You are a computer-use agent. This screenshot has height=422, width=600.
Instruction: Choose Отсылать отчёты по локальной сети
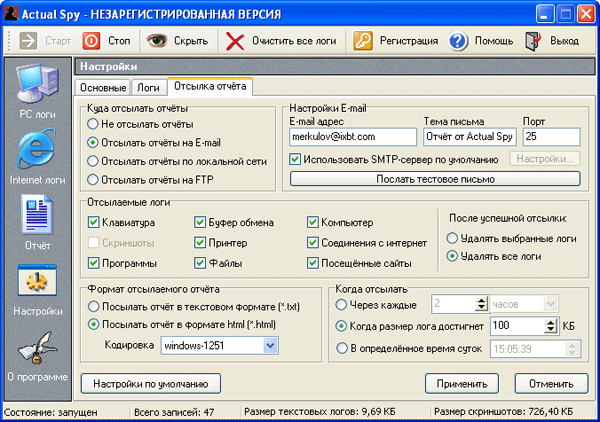[93, 161]
